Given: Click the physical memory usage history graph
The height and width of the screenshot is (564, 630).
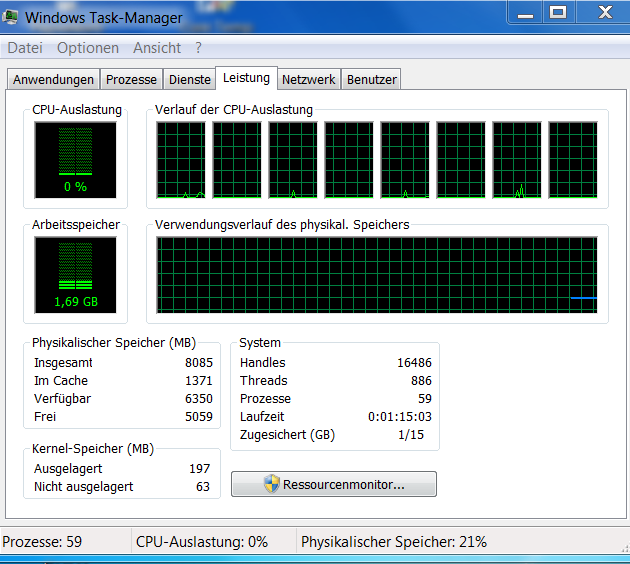Looking at the screenshot, I should tap(377, 275).
